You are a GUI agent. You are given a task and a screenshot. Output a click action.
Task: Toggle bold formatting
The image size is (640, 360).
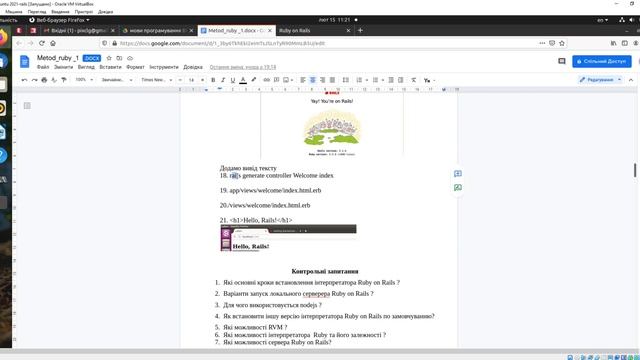213,80
